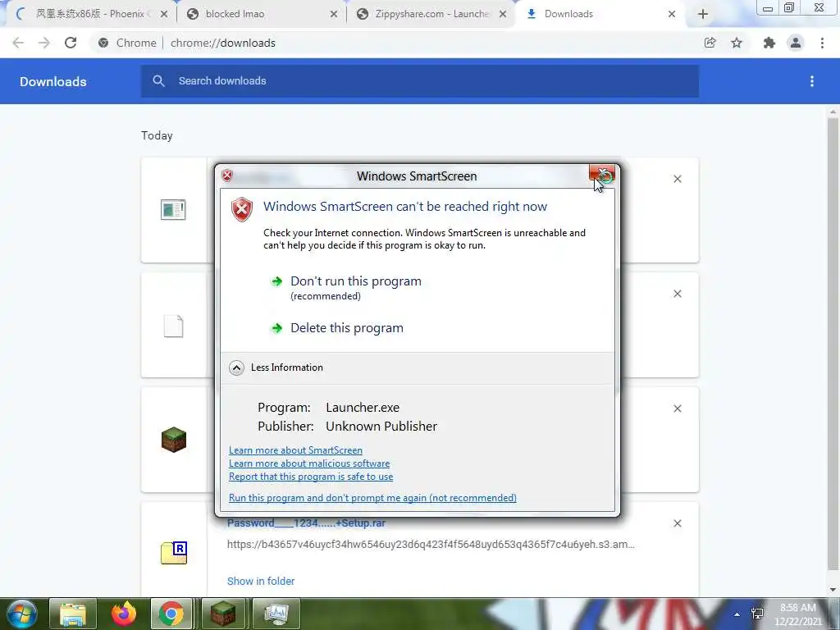
Task: Open a new tab
Action: tap(703, 14)
